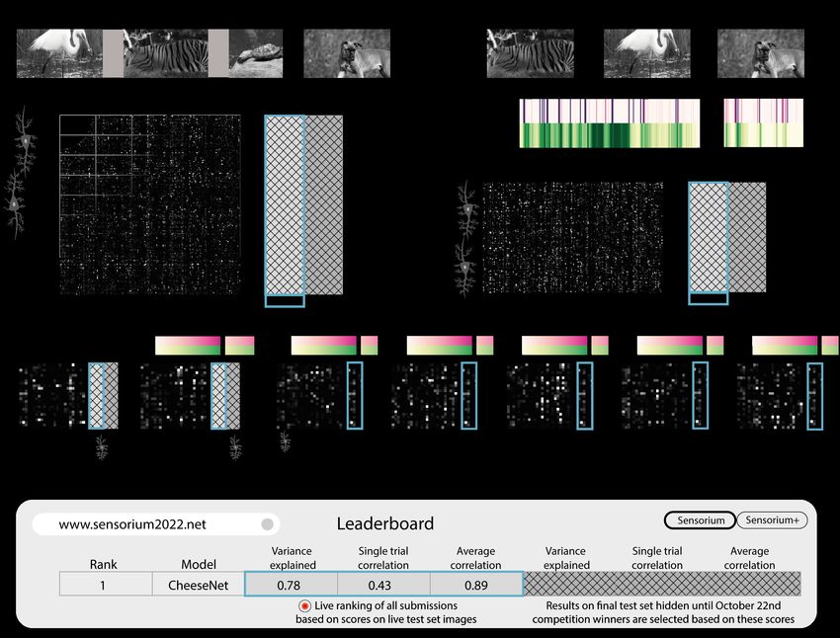Open the turtle image in the left stimulus strip
Image resolution: width=840 pixels, height=638 pixels.
(x=256, y=53)
